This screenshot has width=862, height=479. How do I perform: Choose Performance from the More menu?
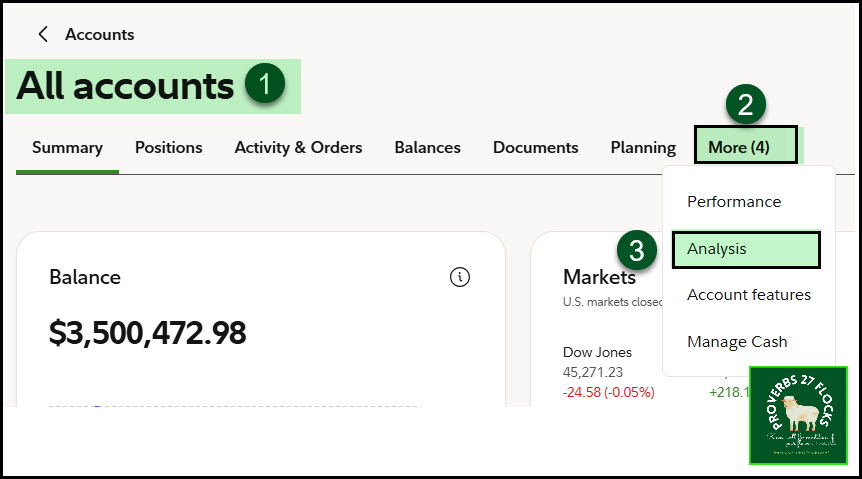click(733, 201)
